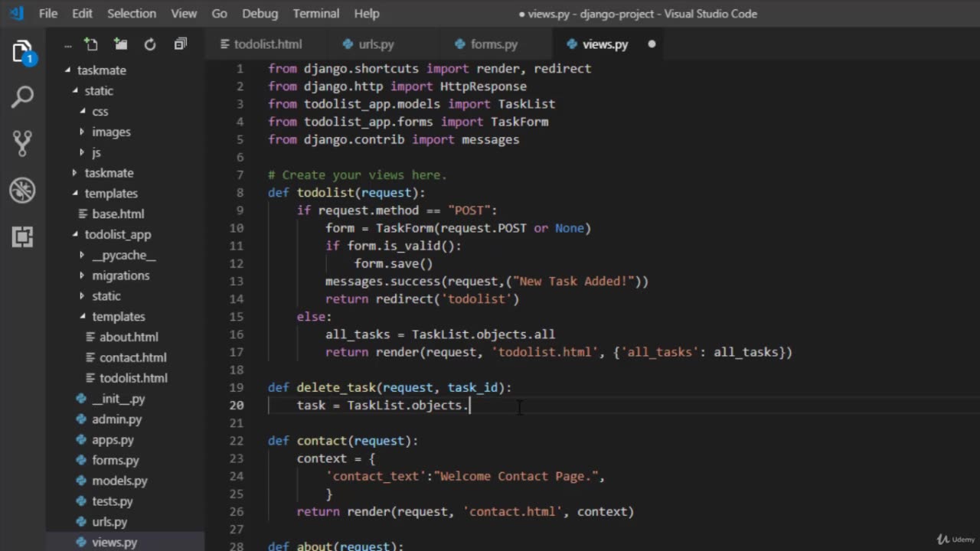Click the VS Code logo in the title bar
980x551 pixels.
[x=17, y=13]
